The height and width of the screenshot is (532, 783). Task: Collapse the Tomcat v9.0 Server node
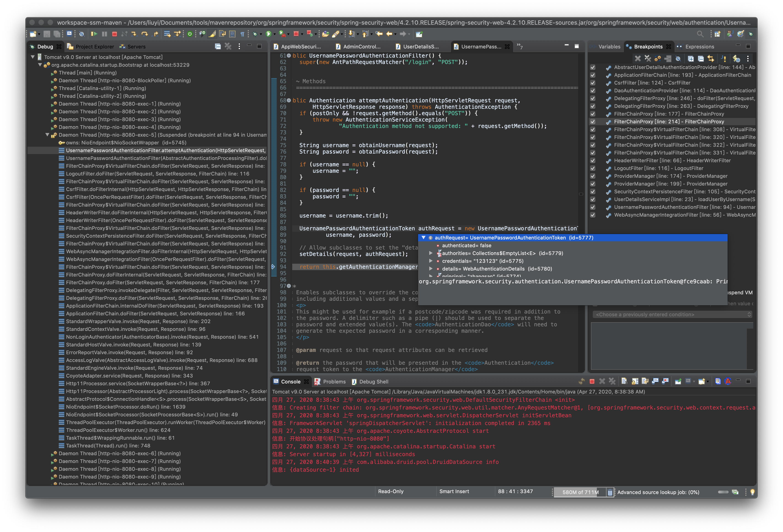33,57
